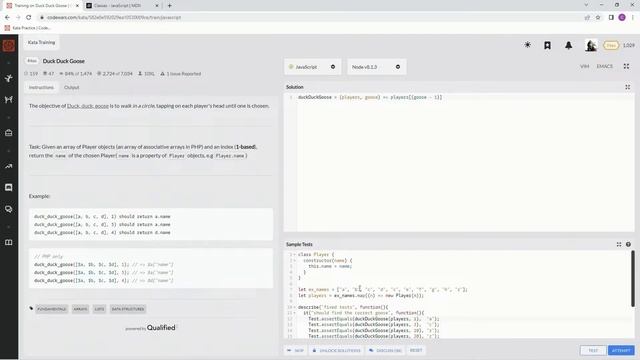Open the chat bubbles icon in sidebar

[9, 209]
